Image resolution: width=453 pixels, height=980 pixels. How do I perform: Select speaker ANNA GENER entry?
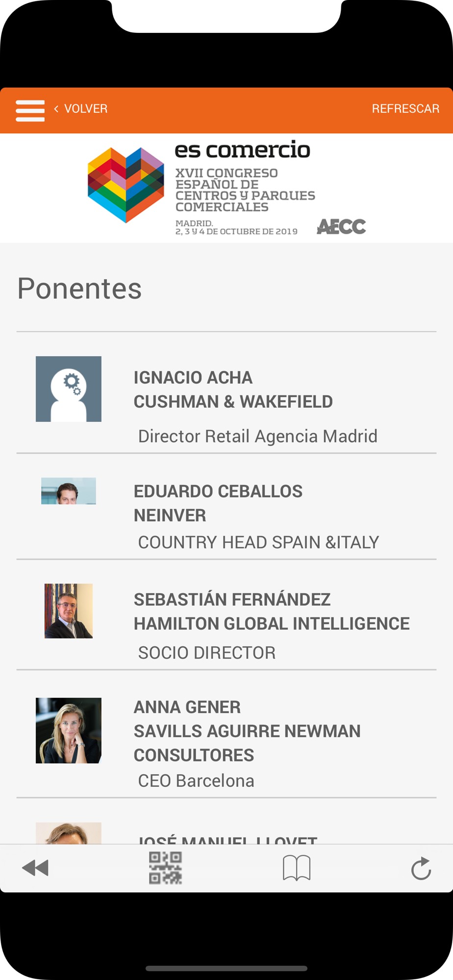pyautogui.click(x=226, y=734)
